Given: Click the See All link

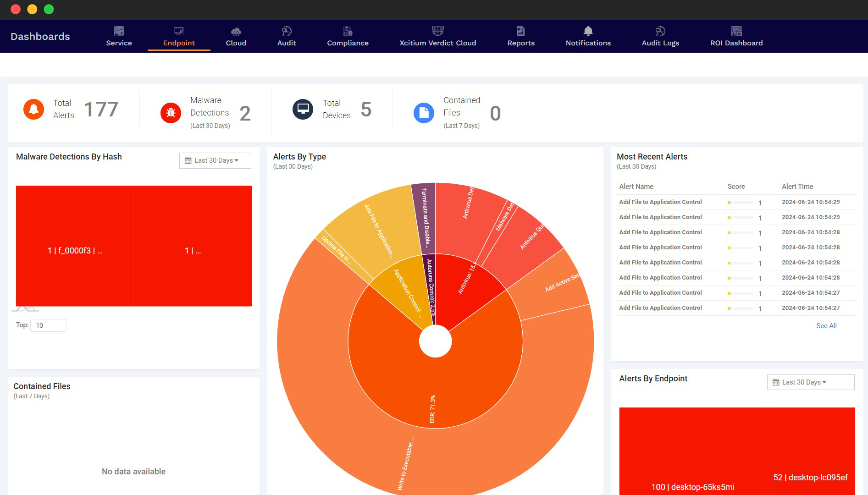Looking at the screenshot, I should coord(826,326).
